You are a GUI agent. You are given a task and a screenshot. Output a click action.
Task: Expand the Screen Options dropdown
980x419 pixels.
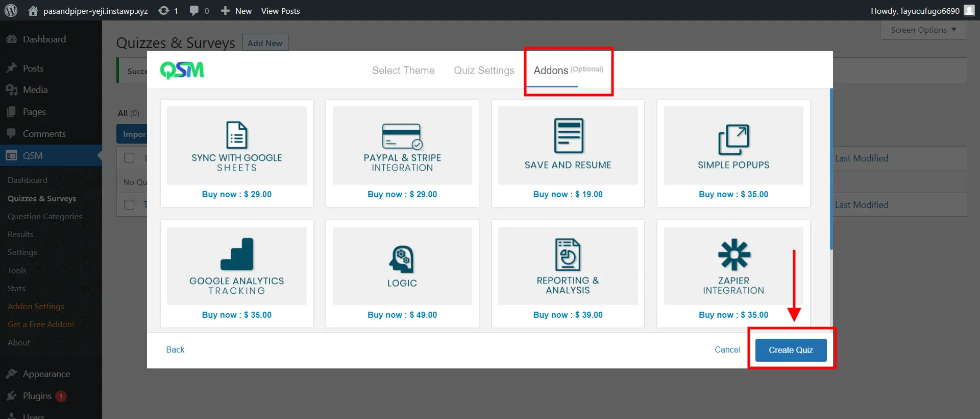click(923, 30)
